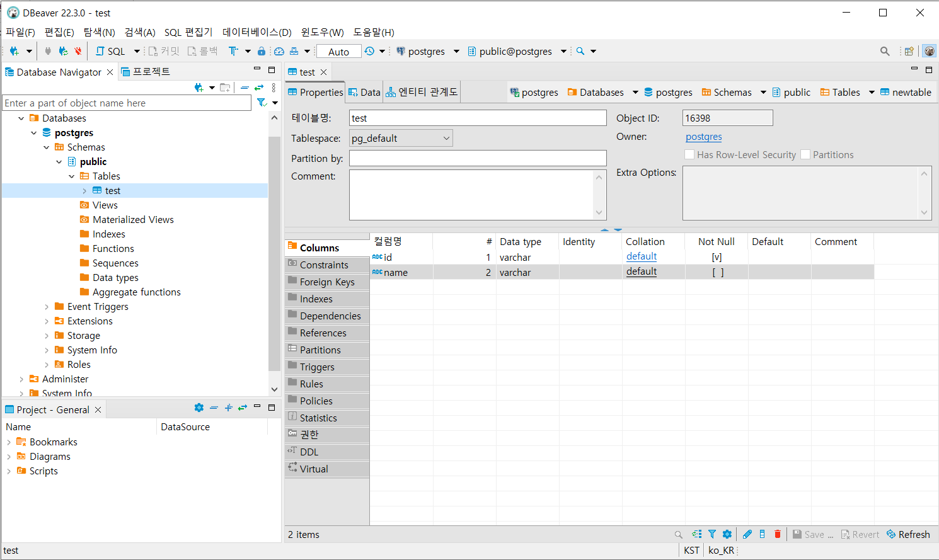Click the New Database Connection plug icon in main toolbar
939x560 pixels.
point(14,51)
